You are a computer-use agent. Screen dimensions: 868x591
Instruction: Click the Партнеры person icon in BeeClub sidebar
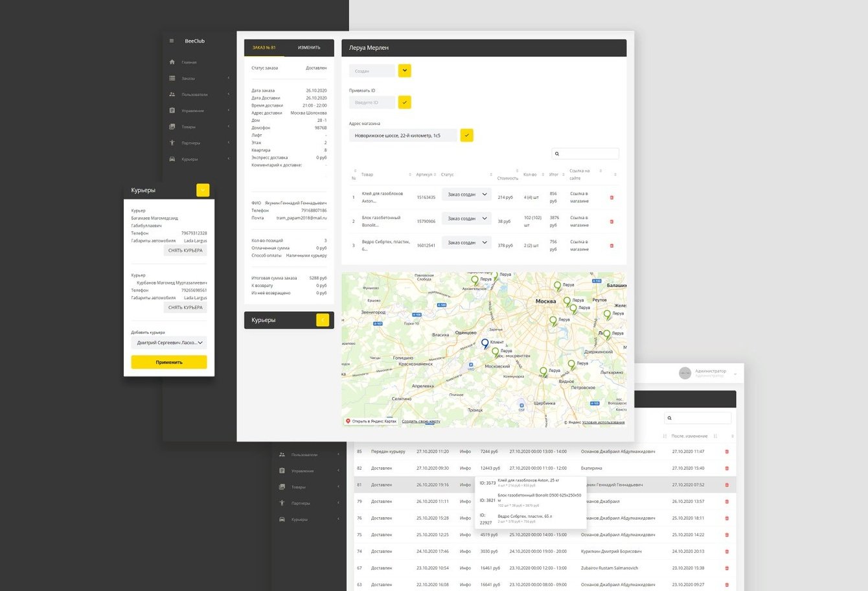[172, 143]
